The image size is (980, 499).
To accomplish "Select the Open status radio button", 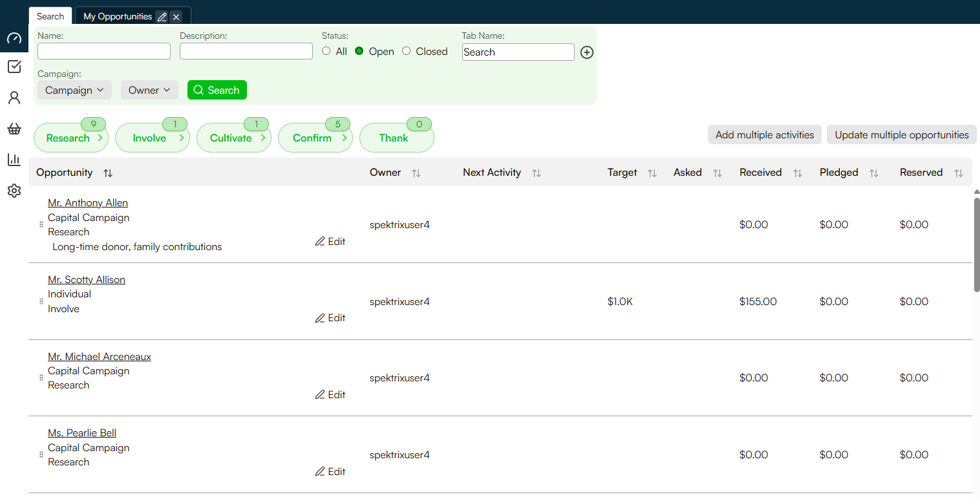I will tap(359, 51).
